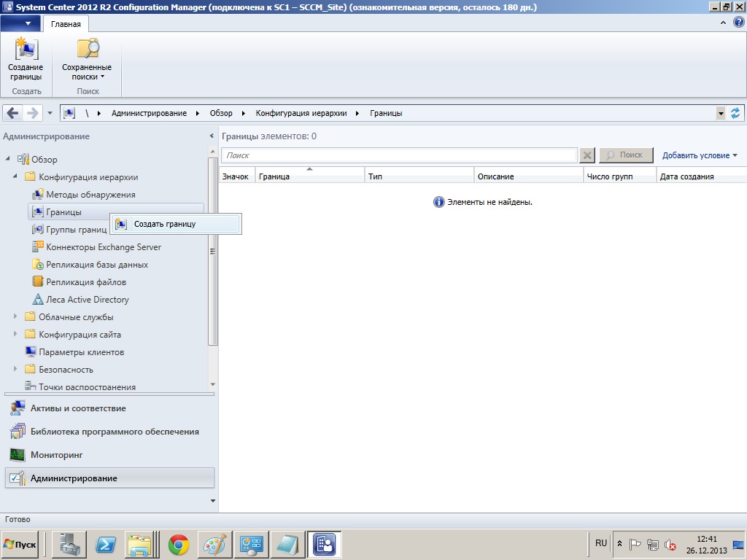Click the Коннекторы Exchange Server node icon
The height and width of the screenshot is (560, 747).
38,246
